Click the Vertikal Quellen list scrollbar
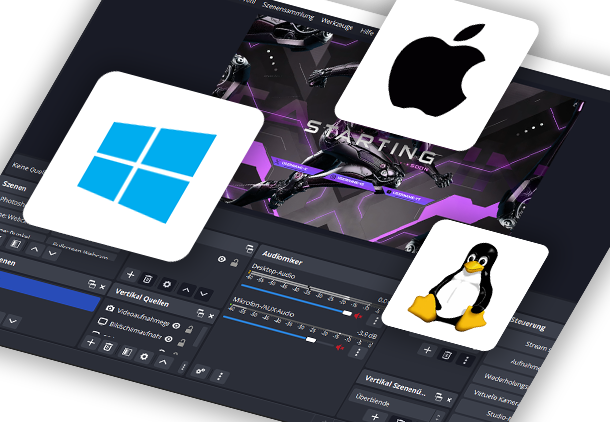The image size is (610, 422). coord(199,337)
